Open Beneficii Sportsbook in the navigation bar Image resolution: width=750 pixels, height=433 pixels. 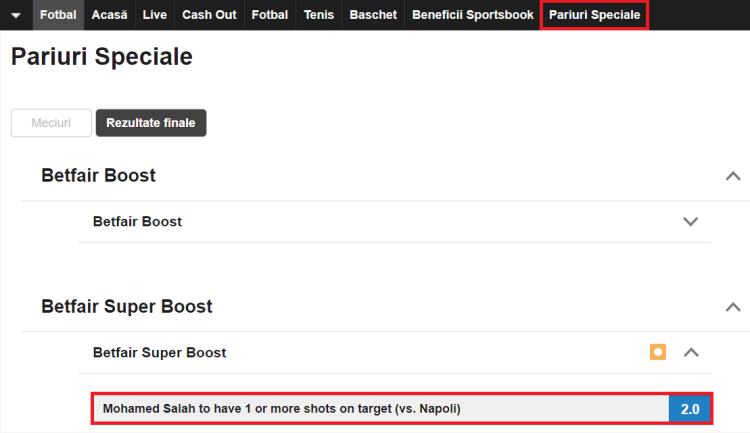(x=473, y=15)
